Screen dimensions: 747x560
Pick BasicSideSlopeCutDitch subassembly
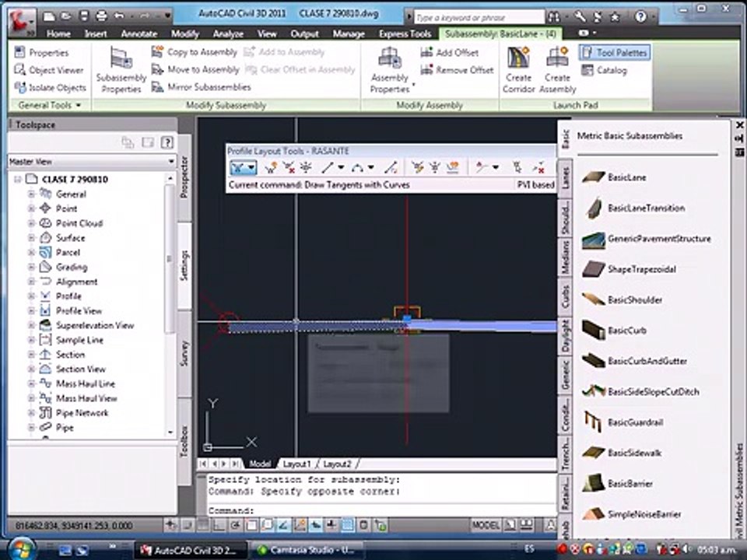(640, 391)
